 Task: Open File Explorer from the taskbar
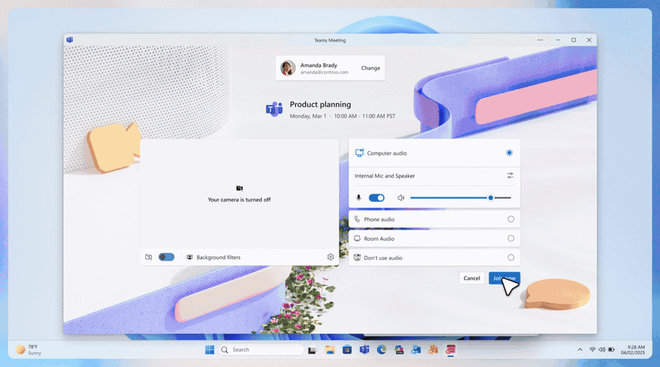[x=330, y=349]
